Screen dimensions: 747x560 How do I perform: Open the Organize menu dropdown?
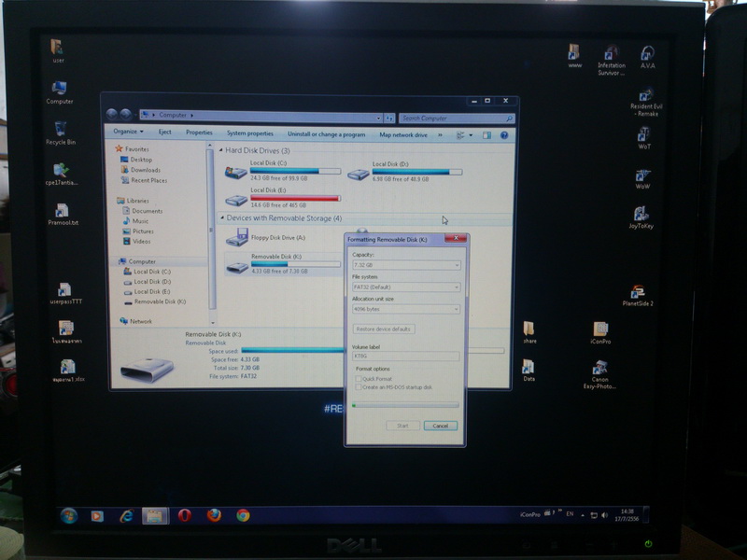[128, 132]
